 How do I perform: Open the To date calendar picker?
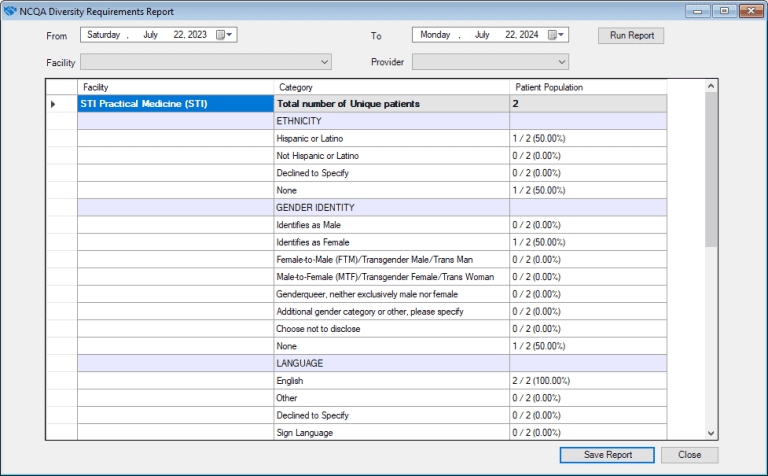[552, 35]
